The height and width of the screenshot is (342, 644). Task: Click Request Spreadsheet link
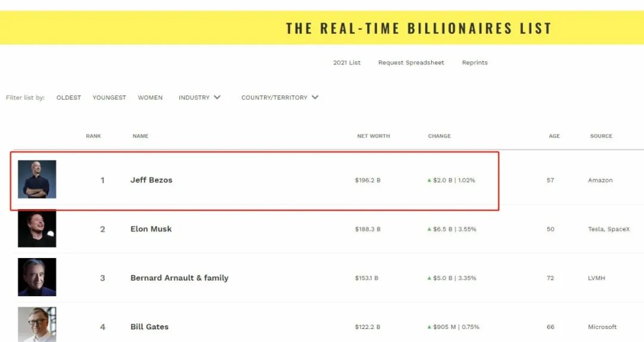pos(411,63)
